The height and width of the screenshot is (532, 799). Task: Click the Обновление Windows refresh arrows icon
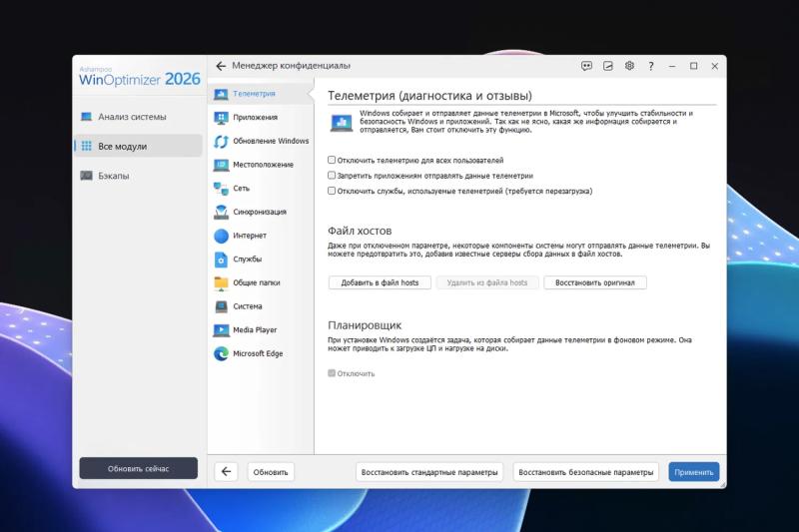[x=221, y=142]
